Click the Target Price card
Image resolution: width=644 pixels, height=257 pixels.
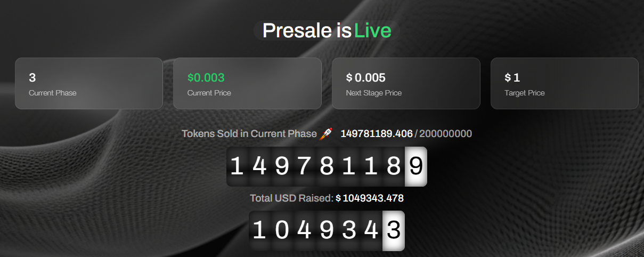tap(565, 83)
